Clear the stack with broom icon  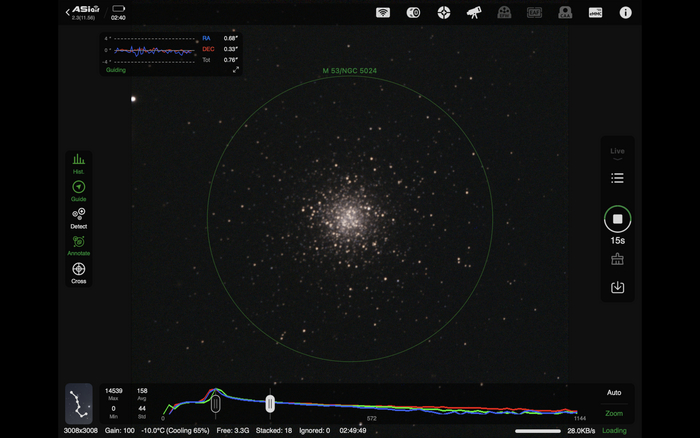click(x=617, y=259)
